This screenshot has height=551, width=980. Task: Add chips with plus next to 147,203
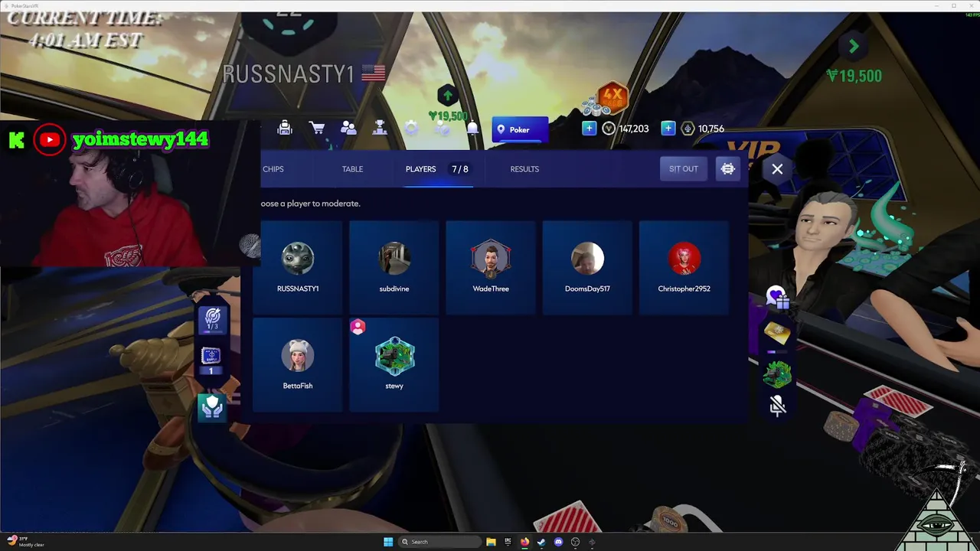coord(589,129)
